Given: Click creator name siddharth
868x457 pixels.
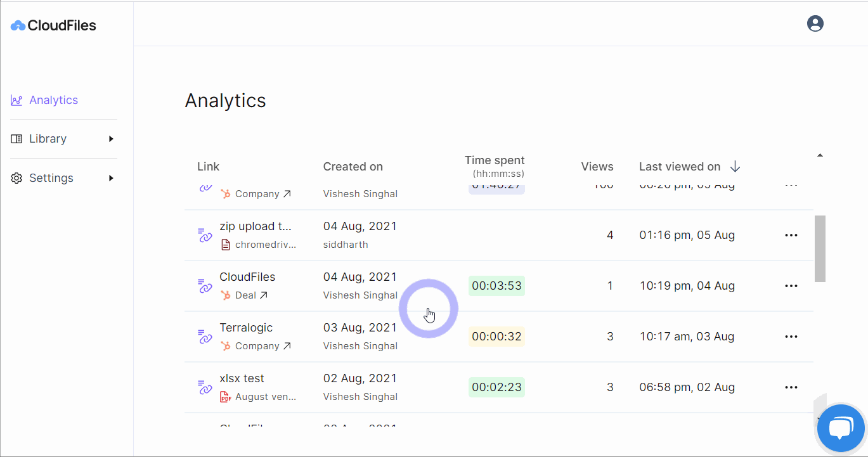Looking at the screenshot, I should tap(346, 245).
